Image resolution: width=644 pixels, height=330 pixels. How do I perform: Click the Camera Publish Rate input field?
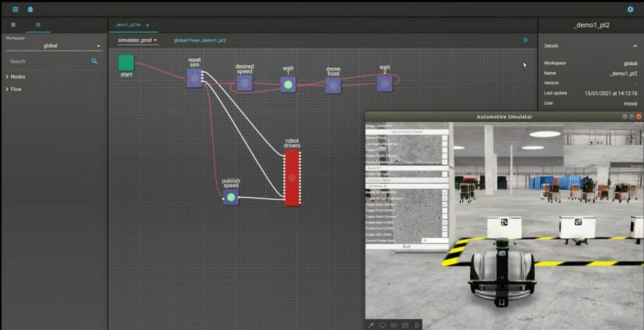pyautogui.click(x=433, y=241)
